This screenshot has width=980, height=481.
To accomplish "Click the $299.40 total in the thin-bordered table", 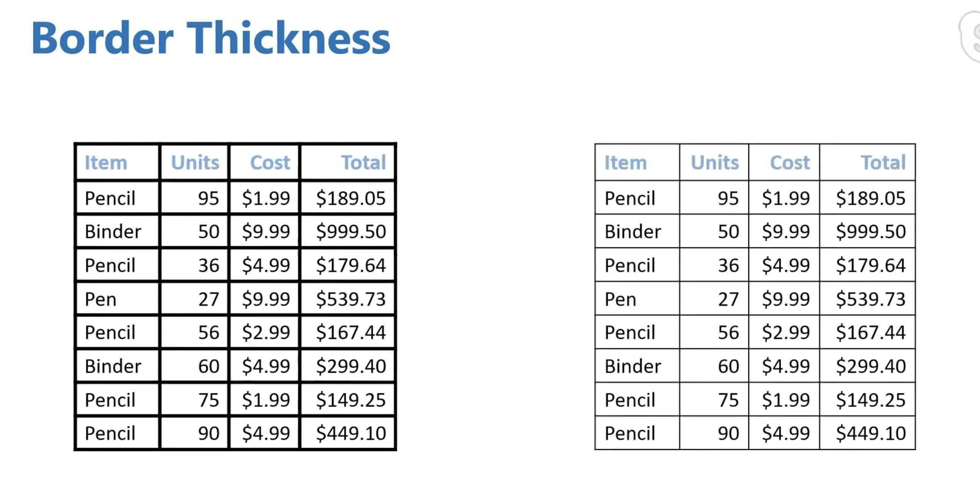I will 871,366.
